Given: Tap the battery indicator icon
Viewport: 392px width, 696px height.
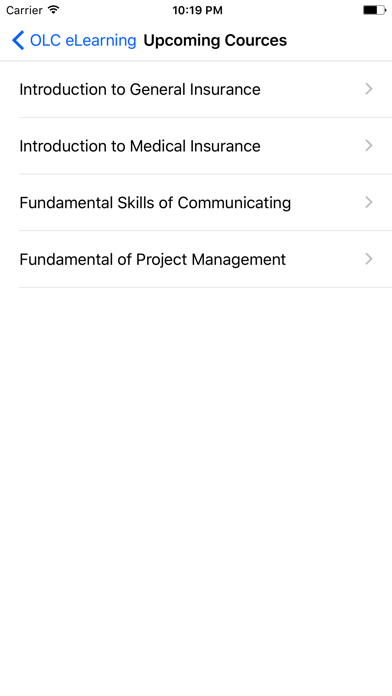Looking at the screenshot, I should point(375,10).
